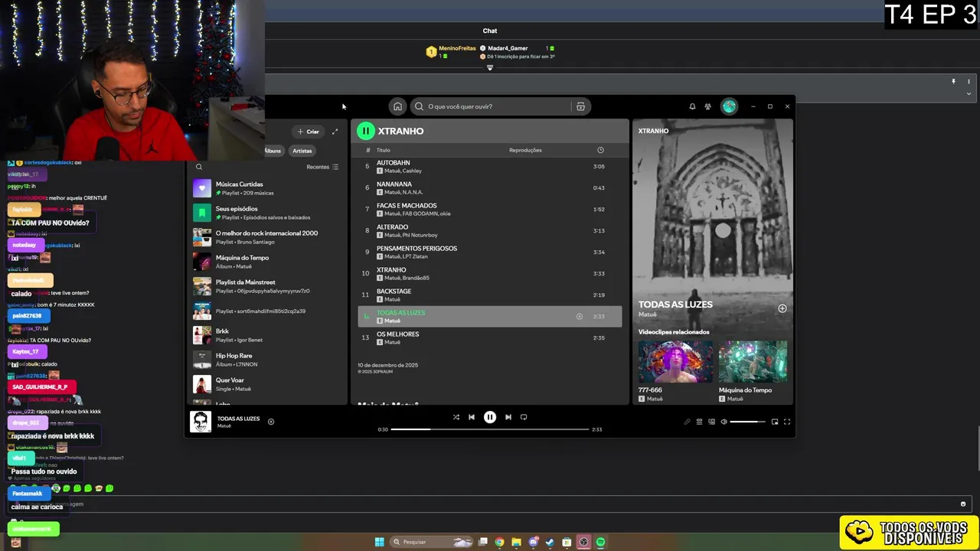The image size is (980, 551).
Task: Adjust the volume slider
Action: pos(748,422)
